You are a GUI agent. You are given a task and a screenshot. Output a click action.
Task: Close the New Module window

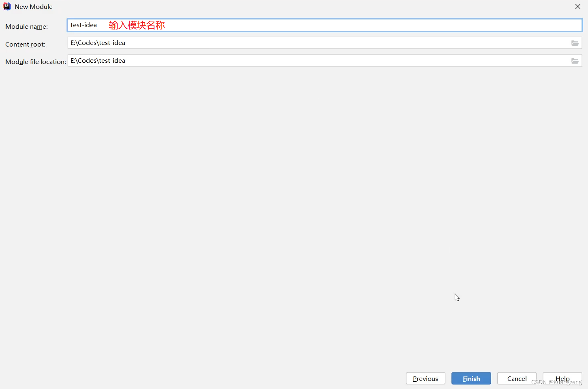(x=578, y=6)
